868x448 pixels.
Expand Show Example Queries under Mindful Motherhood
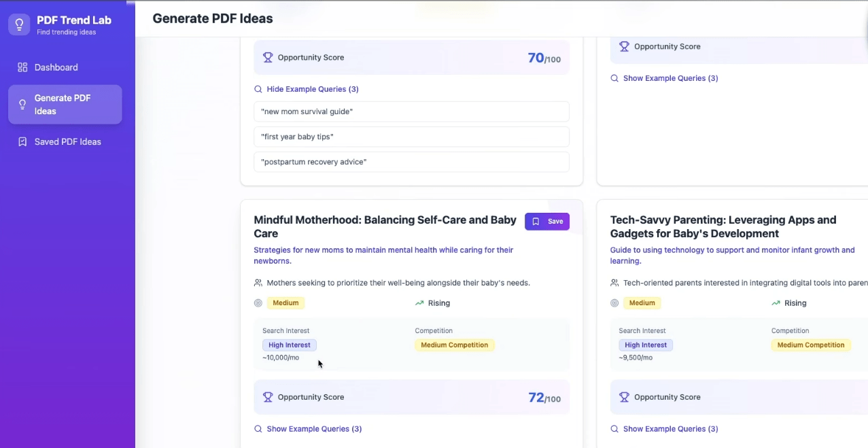coord(313,429)
